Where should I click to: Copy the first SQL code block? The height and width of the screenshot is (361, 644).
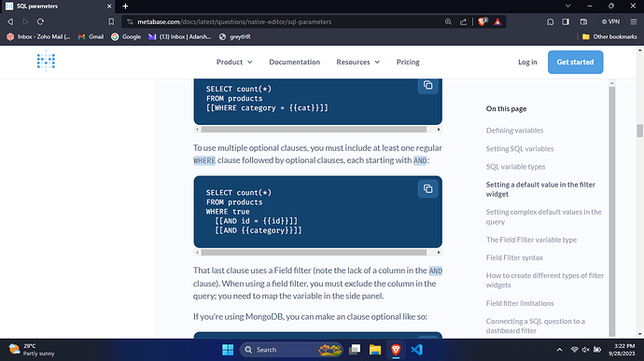pyautogui.click(x=427, y=86)
